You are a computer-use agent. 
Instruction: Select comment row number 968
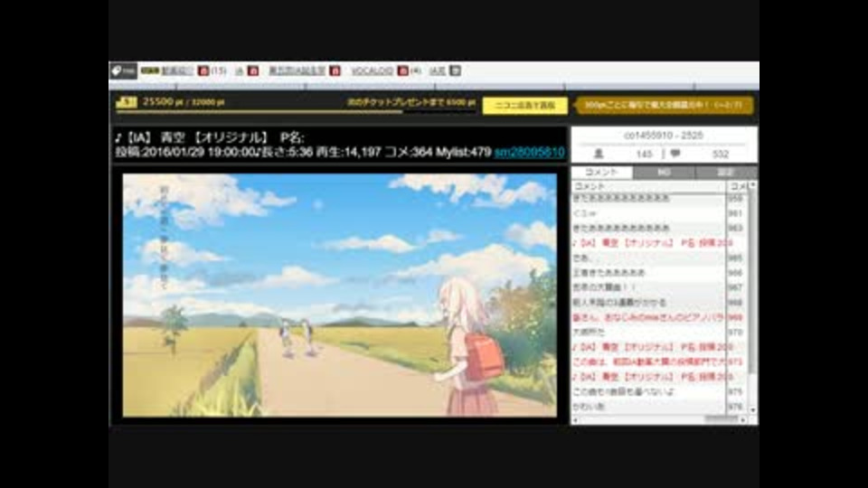(x=659, y=303)
